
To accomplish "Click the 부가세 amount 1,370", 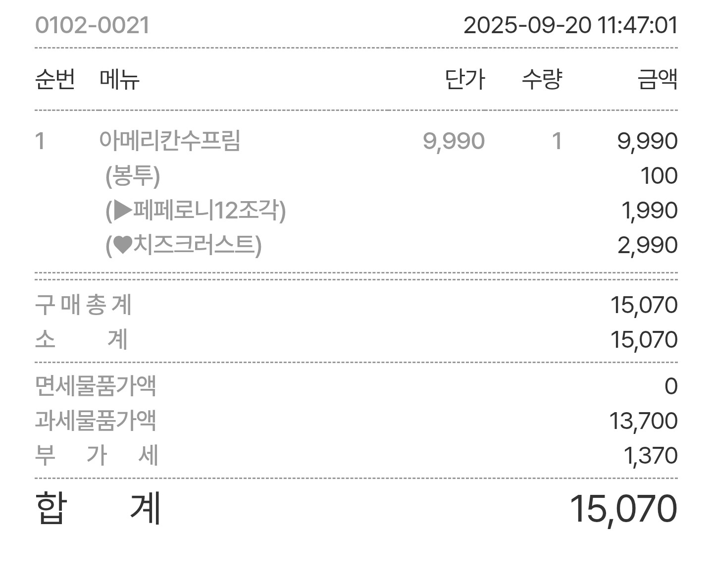I will click(651, 456).
